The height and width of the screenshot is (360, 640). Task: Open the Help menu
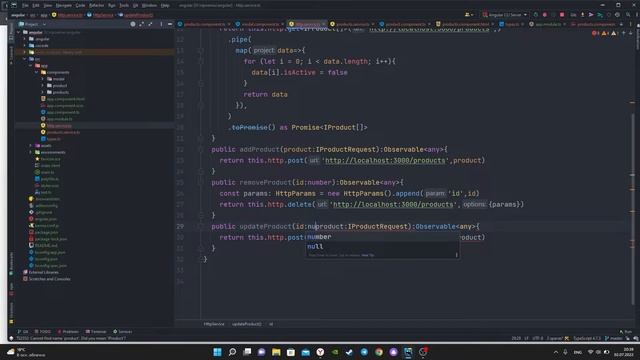[x=165, y=5]
